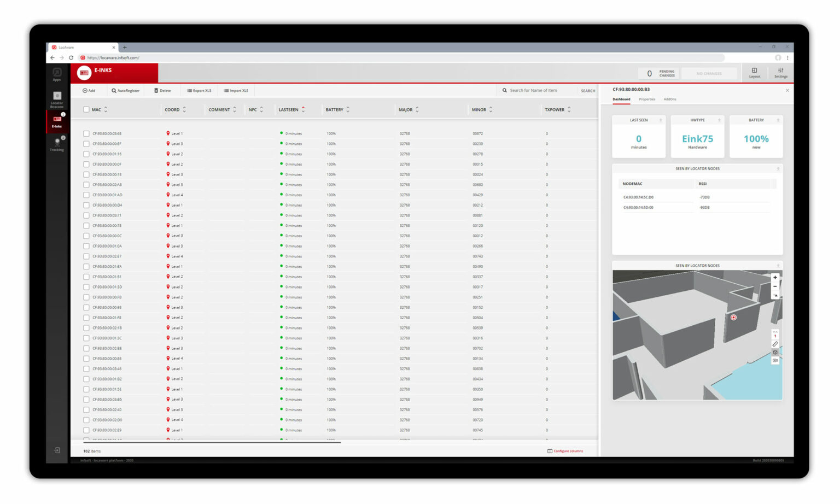Click the Layout icon in header

click(x=754, y=73)
